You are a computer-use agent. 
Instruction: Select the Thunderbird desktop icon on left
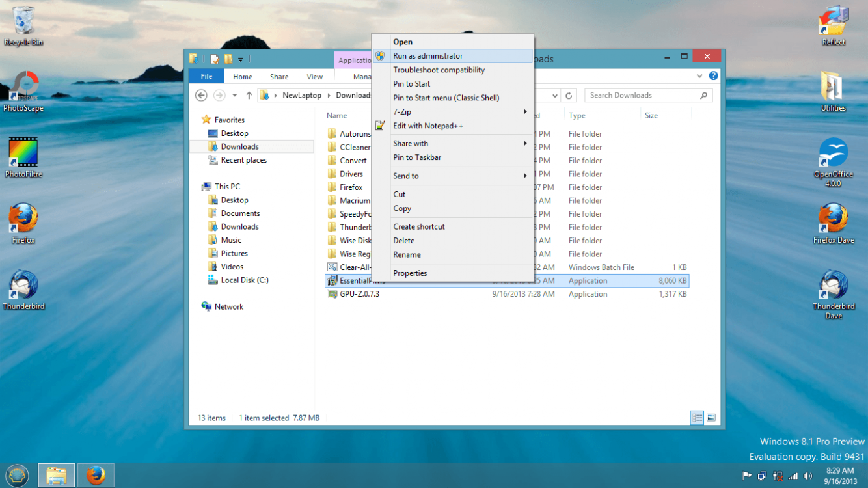click(x=23, y=290)
